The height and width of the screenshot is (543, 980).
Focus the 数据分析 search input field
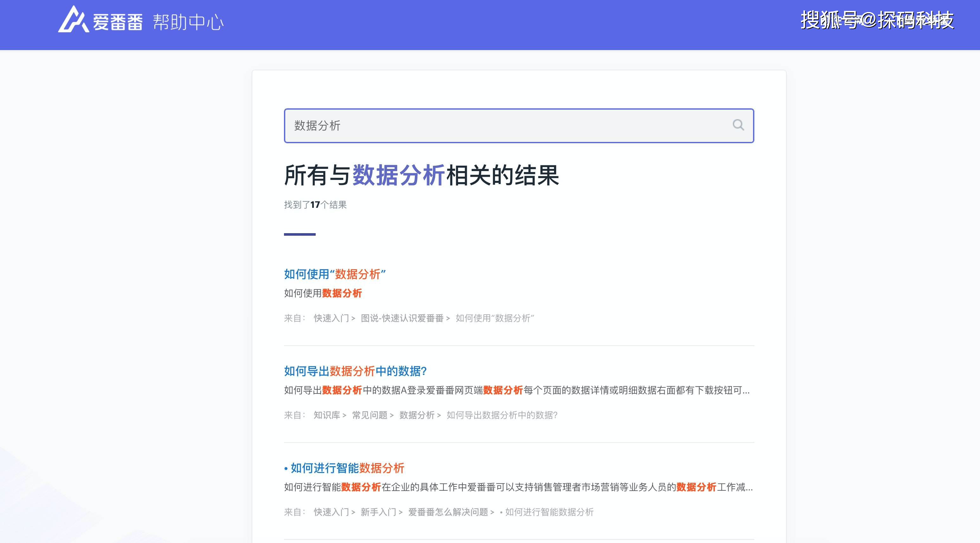[x=519, y=126]
